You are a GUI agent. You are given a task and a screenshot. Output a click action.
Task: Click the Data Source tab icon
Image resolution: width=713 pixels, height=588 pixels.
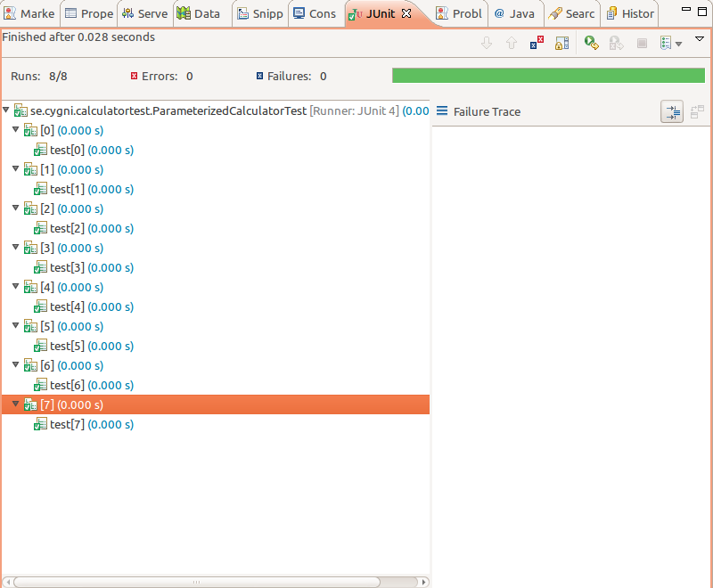[184, 13]
